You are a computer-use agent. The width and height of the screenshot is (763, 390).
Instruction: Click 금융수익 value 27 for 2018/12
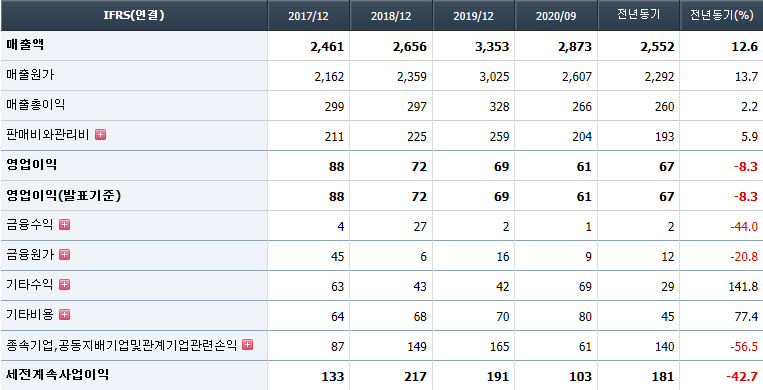(x=420, y=227)
